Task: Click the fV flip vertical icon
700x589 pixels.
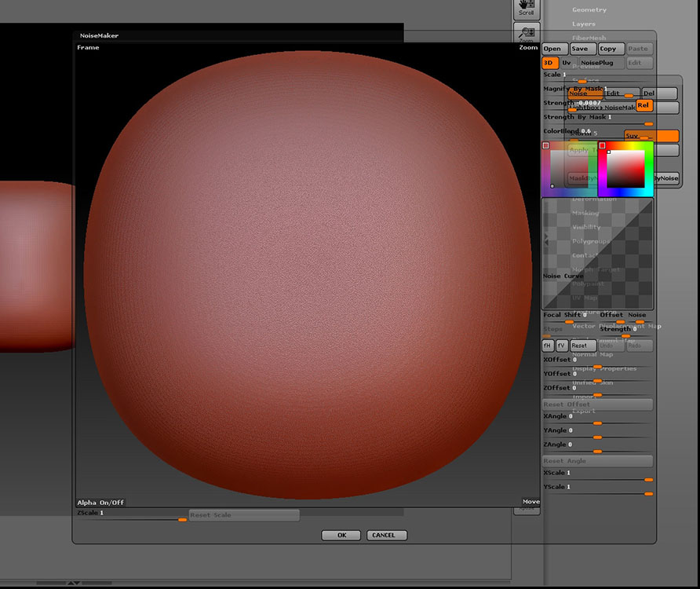Action: (560, 346)
